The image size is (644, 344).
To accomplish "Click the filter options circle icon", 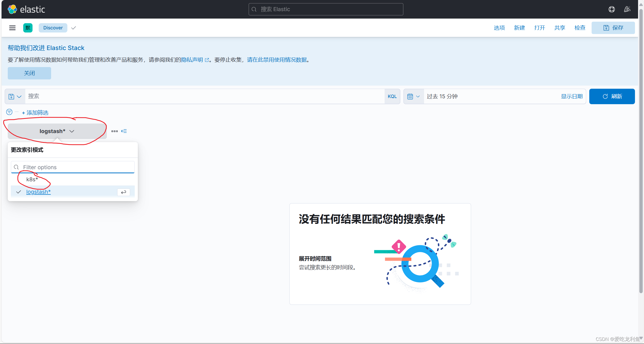I will pyautogui.click(x=9, y=112).
